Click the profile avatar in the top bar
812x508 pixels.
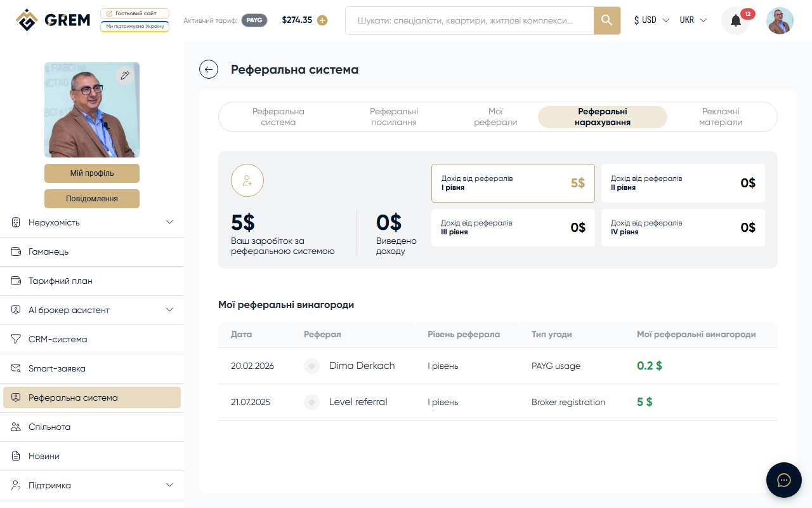point(780,20)
